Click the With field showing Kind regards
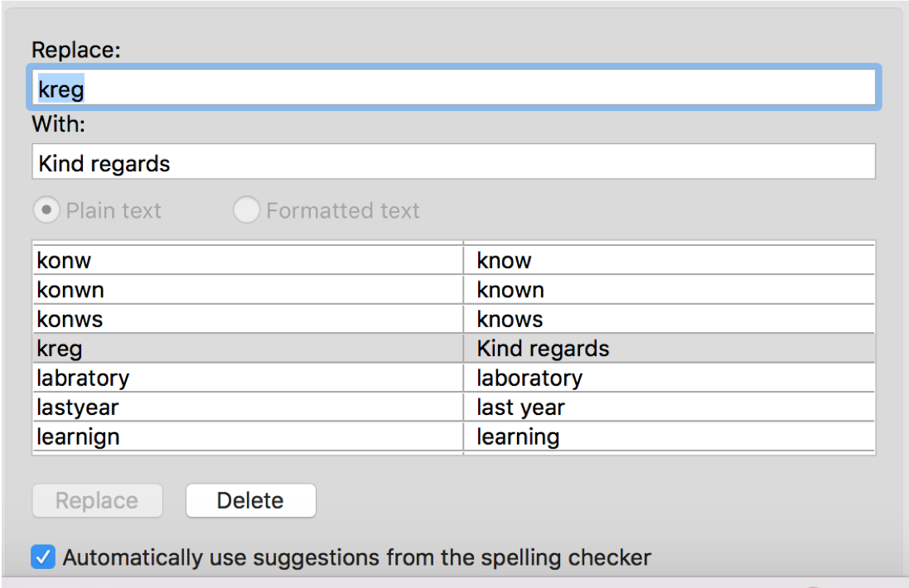The height and width of the screenshot is (588, 909). 453,162
